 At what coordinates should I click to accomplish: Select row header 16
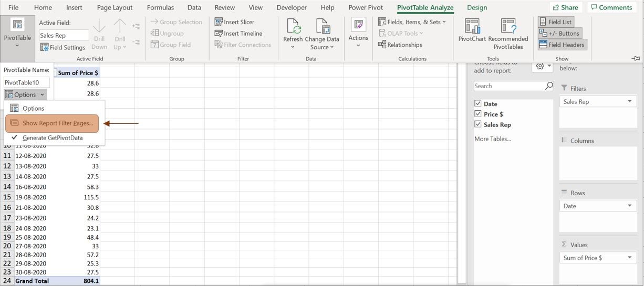pos(7,207)
